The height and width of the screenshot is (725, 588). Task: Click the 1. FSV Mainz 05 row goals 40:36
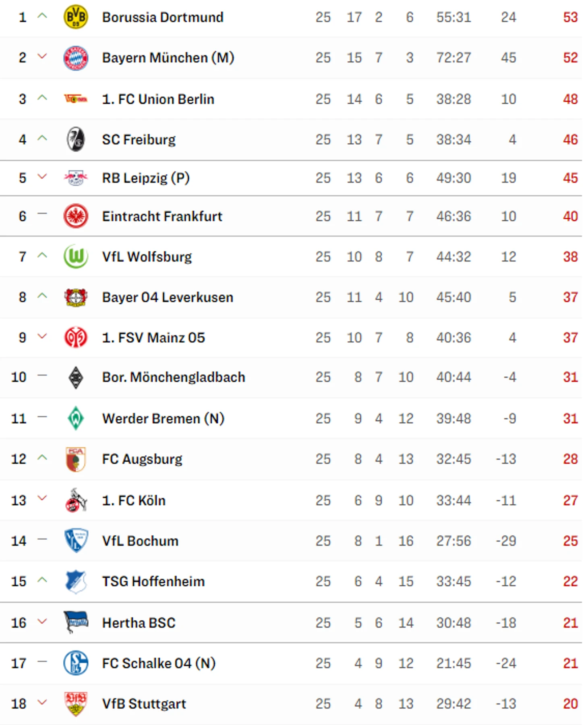453,338
